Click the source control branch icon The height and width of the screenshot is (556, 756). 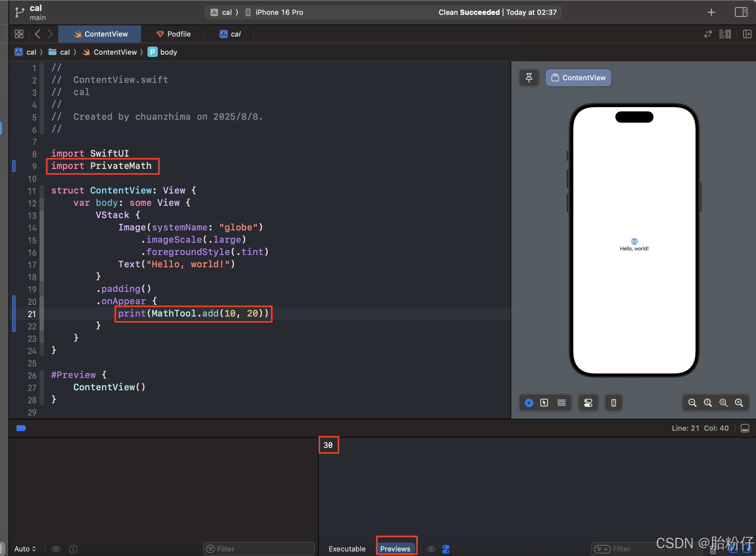pos(20,12)
